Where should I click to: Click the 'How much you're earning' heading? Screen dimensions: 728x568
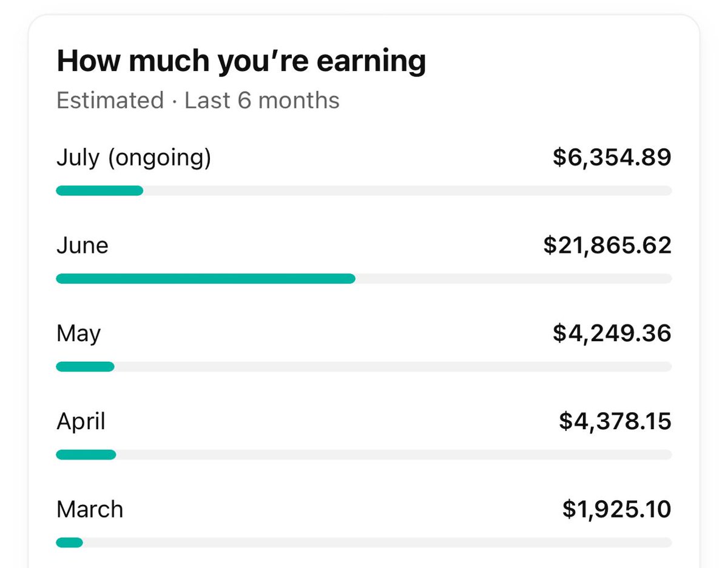(241, 61)
